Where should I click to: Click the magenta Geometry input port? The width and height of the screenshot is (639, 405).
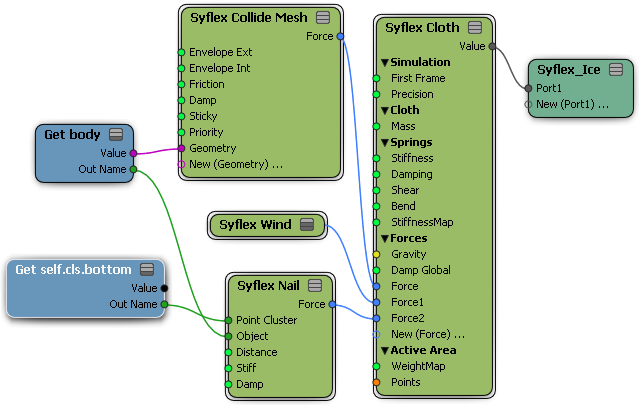182,148
